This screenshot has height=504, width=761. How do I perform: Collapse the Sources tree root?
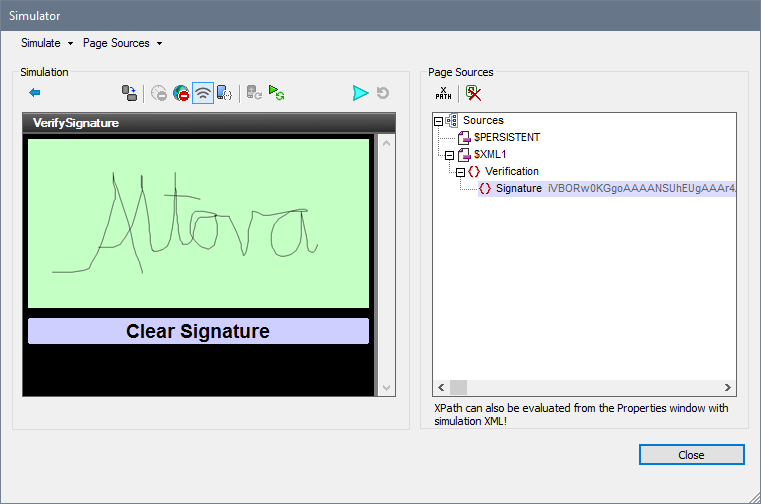[x=438, y=120]
